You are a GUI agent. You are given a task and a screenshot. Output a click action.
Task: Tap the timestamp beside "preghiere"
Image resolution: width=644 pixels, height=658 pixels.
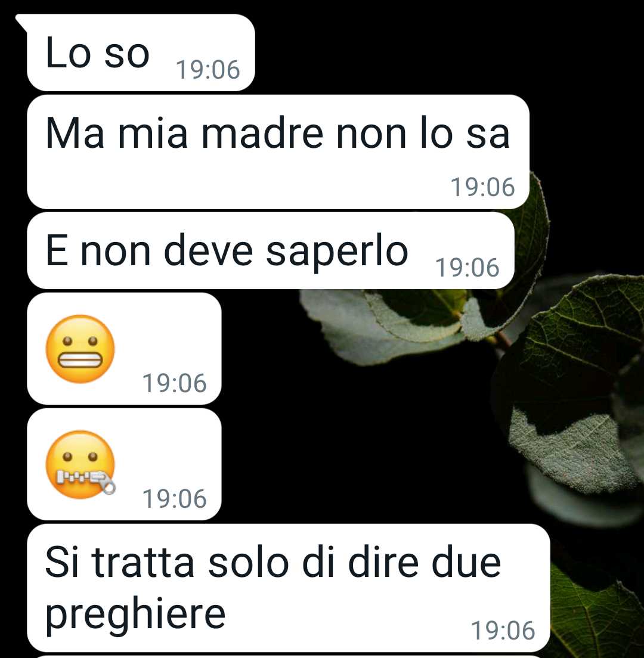point(503,631)
